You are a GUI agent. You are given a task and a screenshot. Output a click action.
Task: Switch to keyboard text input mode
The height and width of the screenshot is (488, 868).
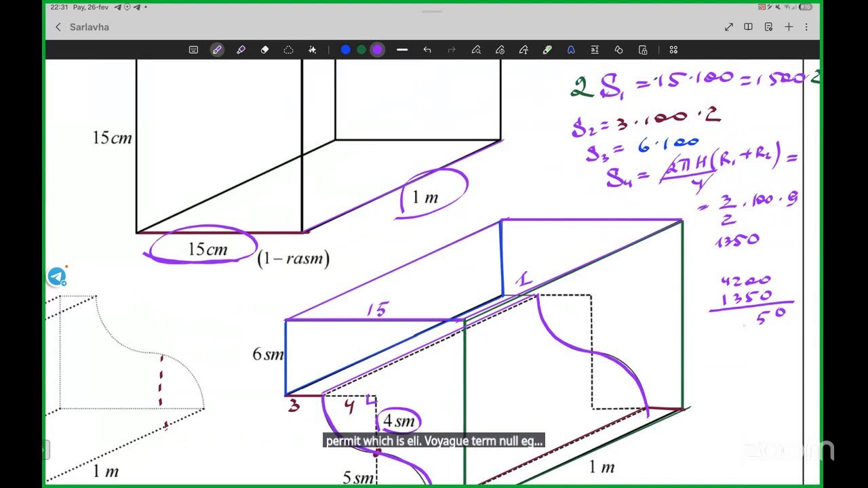pos(193,49)
